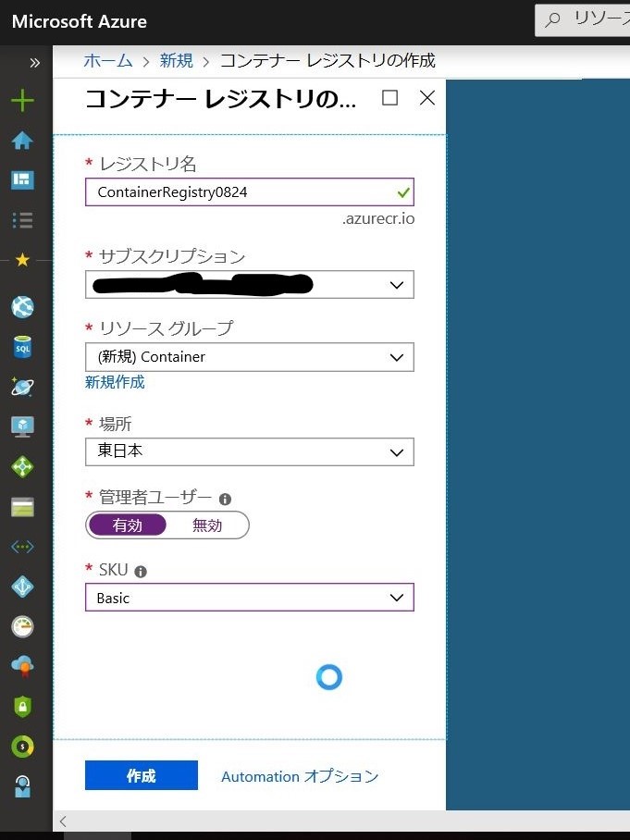Open the 場所 dropdown showing 東日本
This screenshot has width=630, height=840.
[x=250, y=451]
